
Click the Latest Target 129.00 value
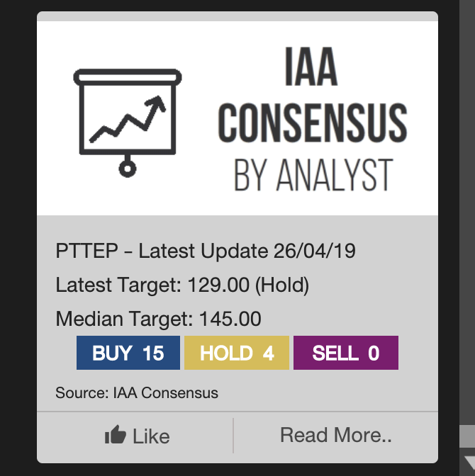(218, 285)
